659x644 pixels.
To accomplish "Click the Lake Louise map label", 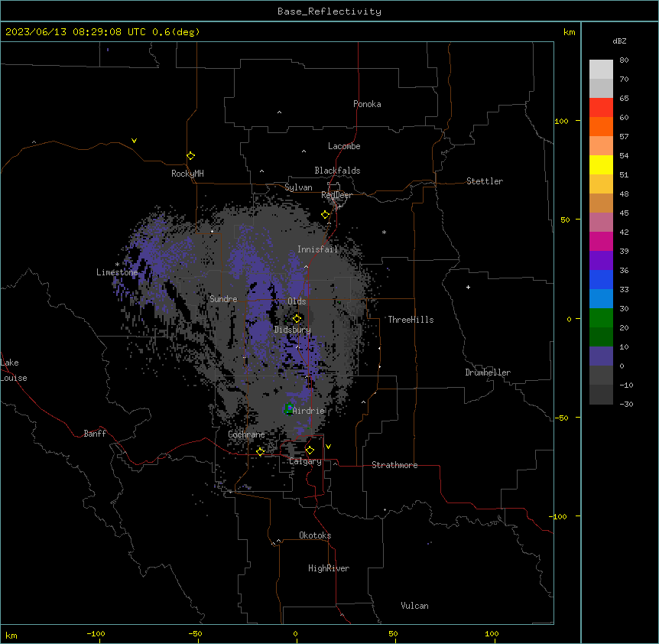I will 14,370.
